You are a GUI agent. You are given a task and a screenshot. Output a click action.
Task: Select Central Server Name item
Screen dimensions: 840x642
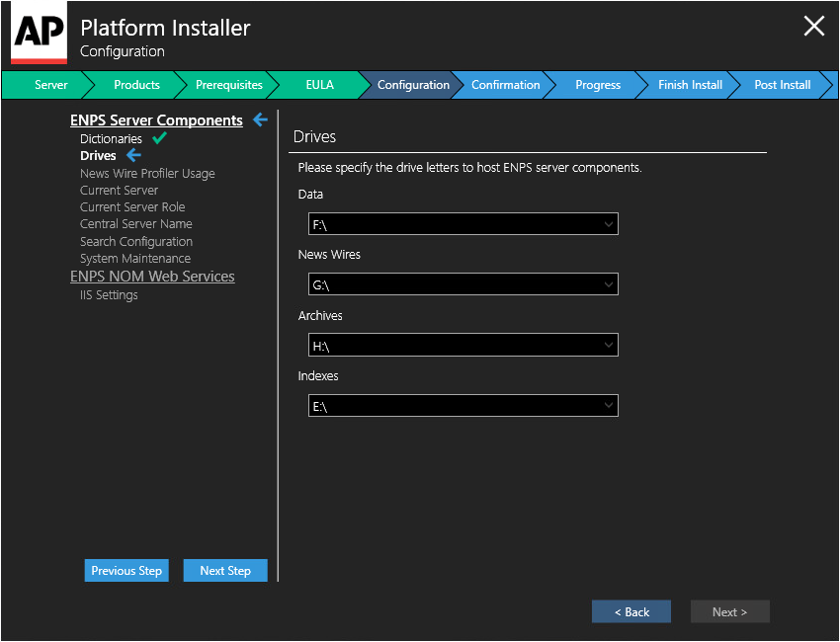pyautogui.click(x=136, y=224)
